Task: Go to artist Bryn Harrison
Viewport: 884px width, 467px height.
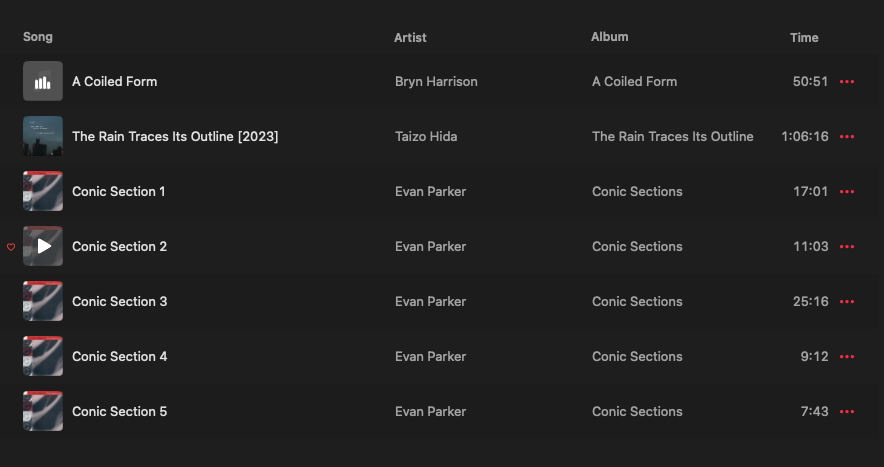Action: [436, 82]
